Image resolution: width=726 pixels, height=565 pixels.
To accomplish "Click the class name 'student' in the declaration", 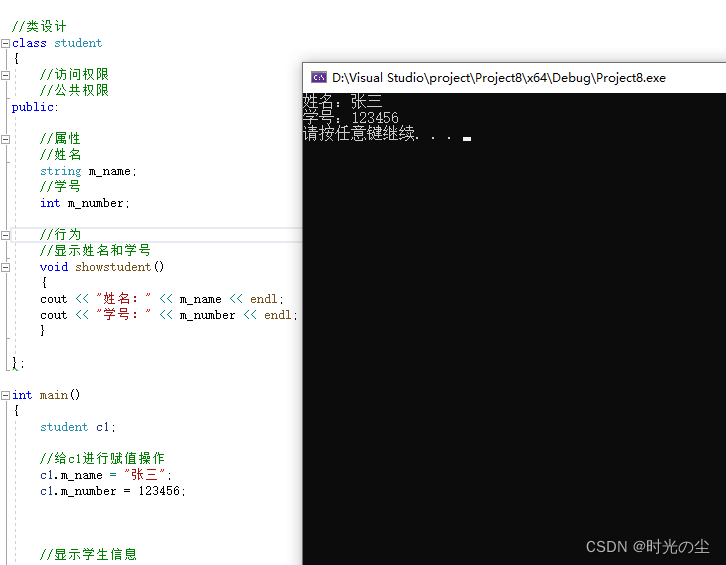I will coord(78,43).
